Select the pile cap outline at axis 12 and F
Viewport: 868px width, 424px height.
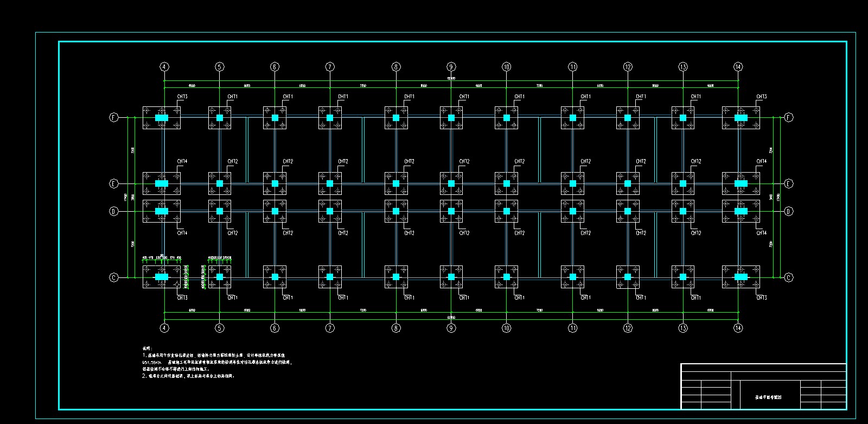coord(628,117)
